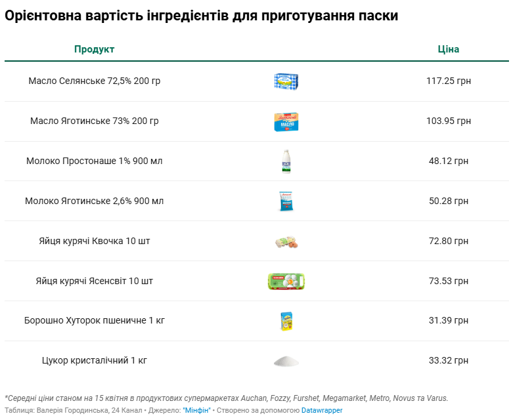
Task: Click the price 73.53 грн
Action: [x=449, y=281]
